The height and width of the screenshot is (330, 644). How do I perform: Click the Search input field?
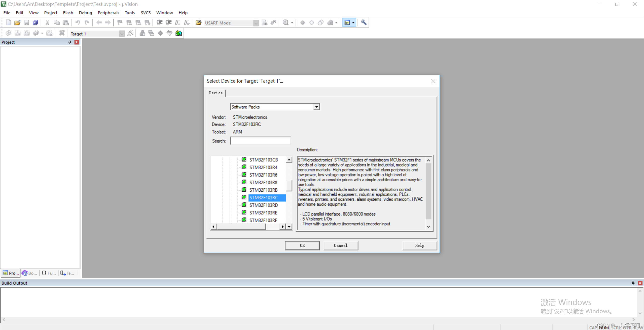[x=261, y=140]
